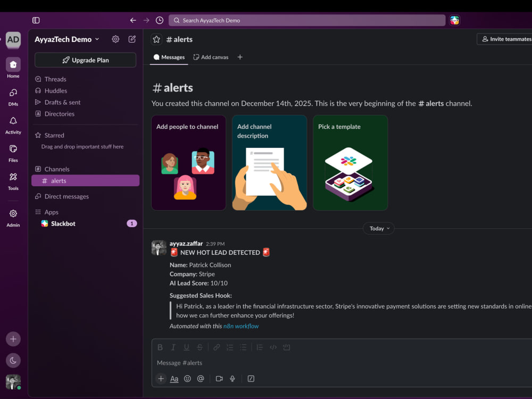This screenshot has width=532, height=399.
Task: Open history clock icon
Action: tap(160, 20)
